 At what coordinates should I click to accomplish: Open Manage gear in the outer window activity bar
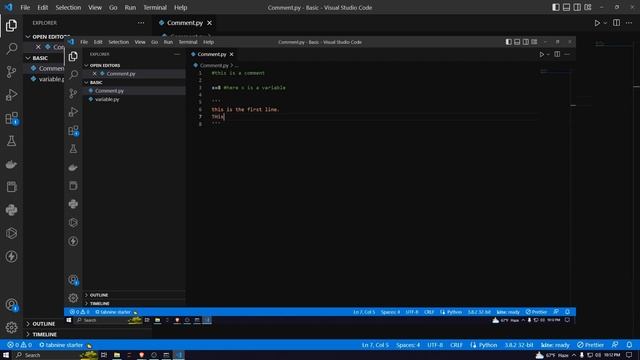click(11, 327)
